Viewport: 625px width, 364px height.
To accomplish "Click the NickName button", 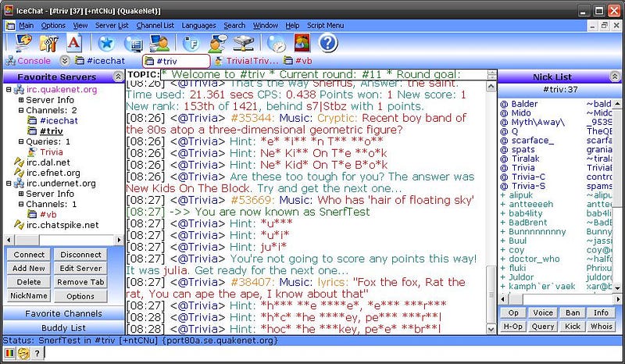I will click(29, 296).
